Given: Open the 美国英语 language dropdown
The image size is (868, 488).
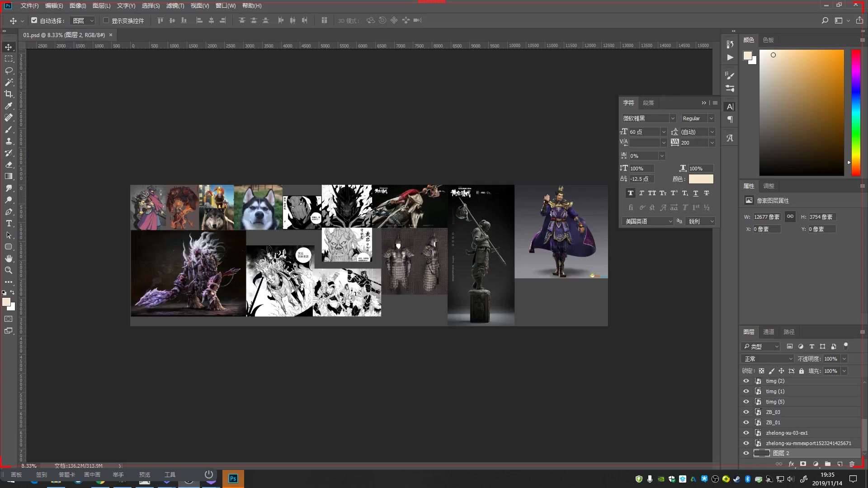Looking at the screenshot, I should click(x=648, y=221).
